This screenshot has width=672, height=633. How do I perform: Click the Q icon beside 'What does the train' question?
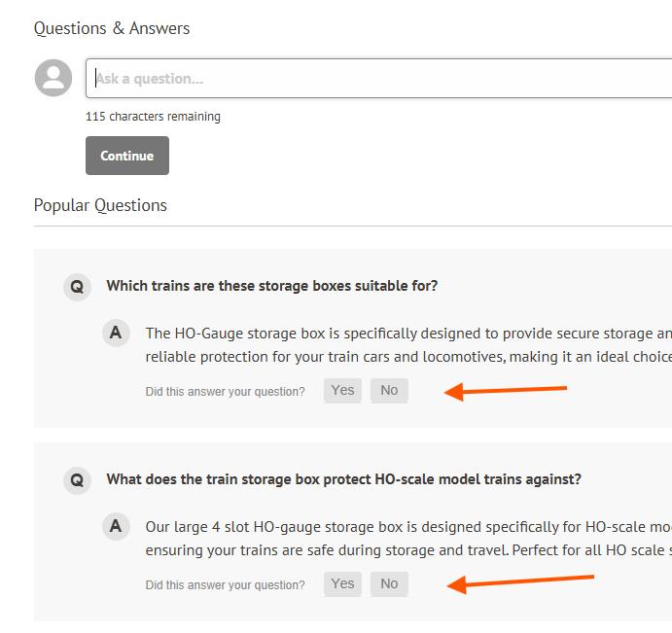(77, 480)
